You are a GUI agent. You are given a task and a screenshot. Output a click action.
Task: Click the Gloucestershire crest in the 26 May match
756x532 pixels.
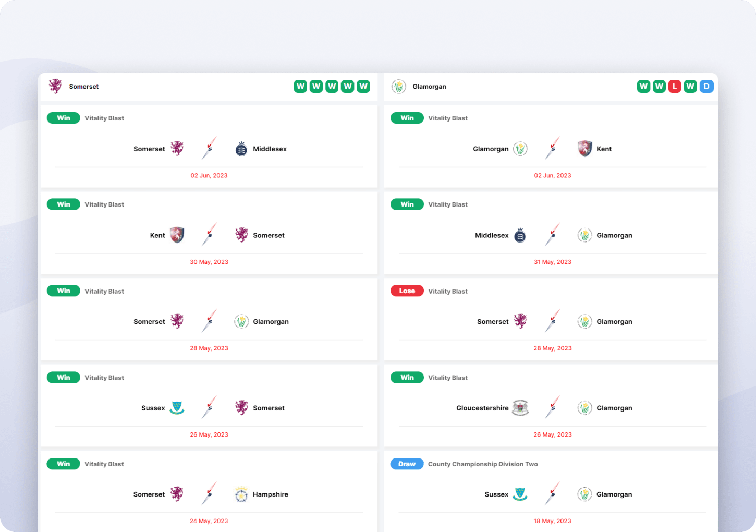[520, 408]
